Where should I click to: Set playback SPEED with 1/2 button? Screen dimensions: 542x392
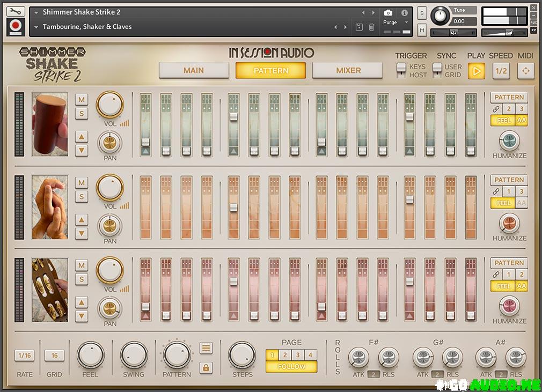coord(501,71)
